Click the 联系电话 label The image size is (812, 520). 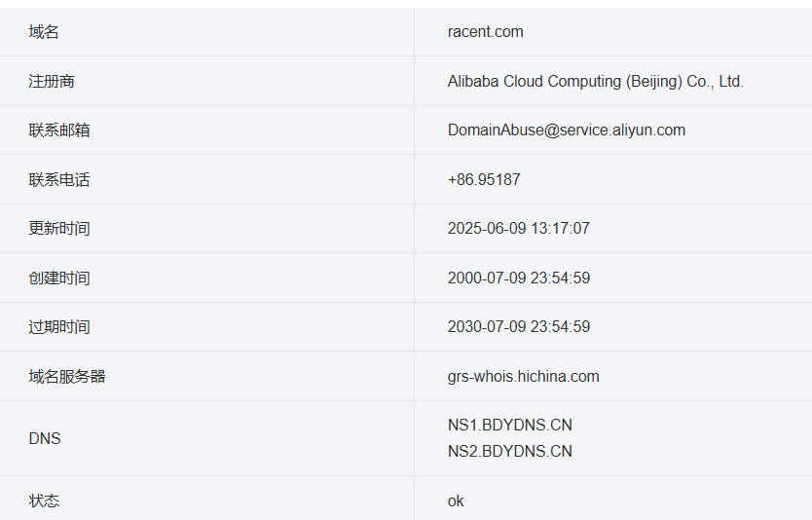click(x=59, y=180)
